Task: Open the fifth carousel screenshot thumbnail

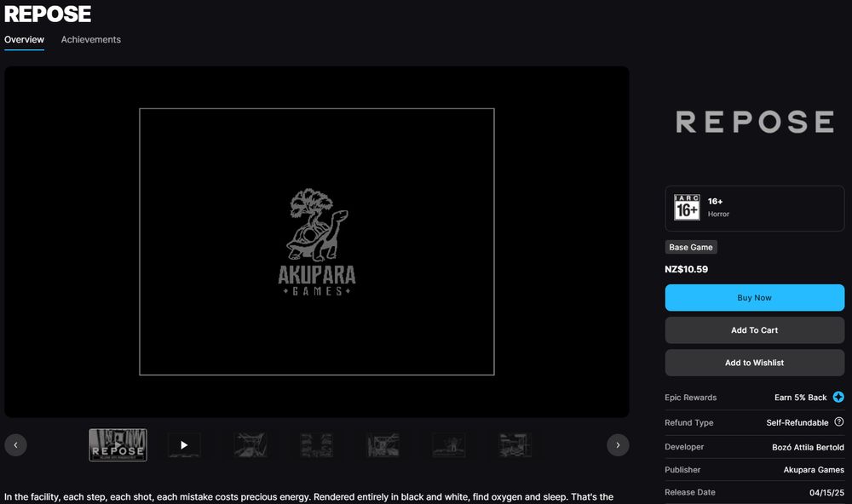Action: 383,444
